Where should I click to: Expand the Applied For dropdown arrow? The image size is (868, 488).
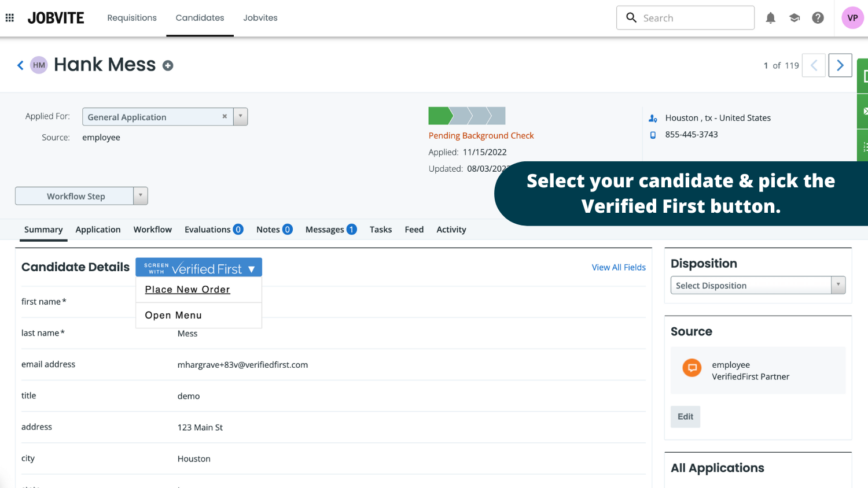click(241, 117)
